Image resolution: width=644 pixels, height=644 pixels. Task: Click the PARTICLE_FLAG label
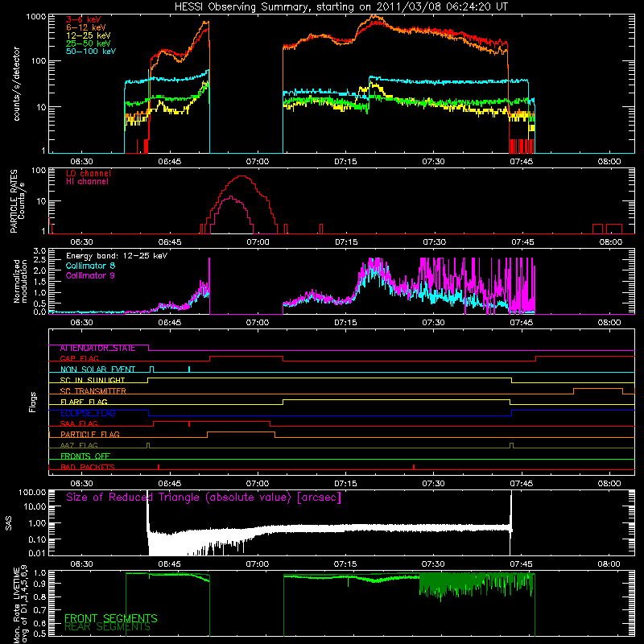[x=90, y=435]
